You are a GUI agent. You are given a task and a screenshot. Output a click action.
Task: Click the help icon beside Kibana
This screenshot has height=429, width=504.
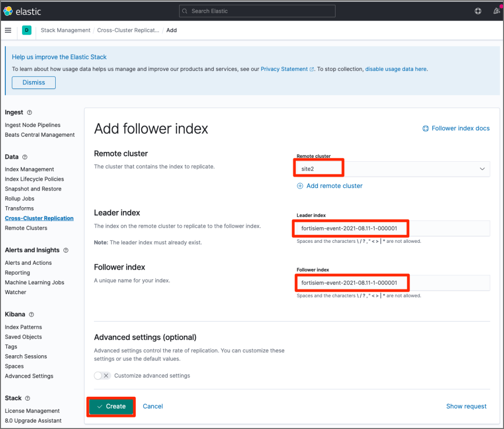(32, 315)
